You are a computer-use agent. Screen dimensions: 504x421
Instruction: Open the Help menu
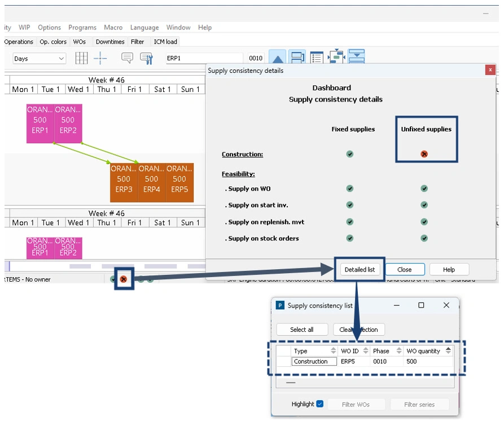point(205,27)
